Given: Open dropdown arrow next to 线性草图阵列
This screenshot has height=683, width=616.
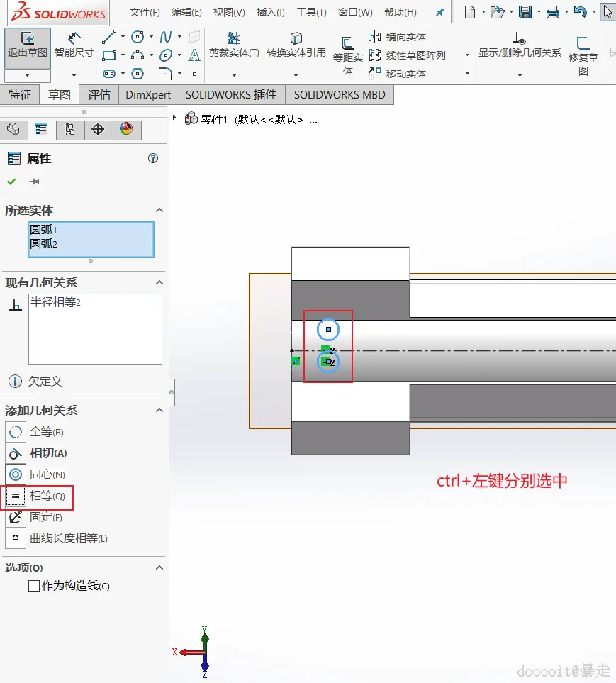Looking at the screenshot, I should click(467, 55).
